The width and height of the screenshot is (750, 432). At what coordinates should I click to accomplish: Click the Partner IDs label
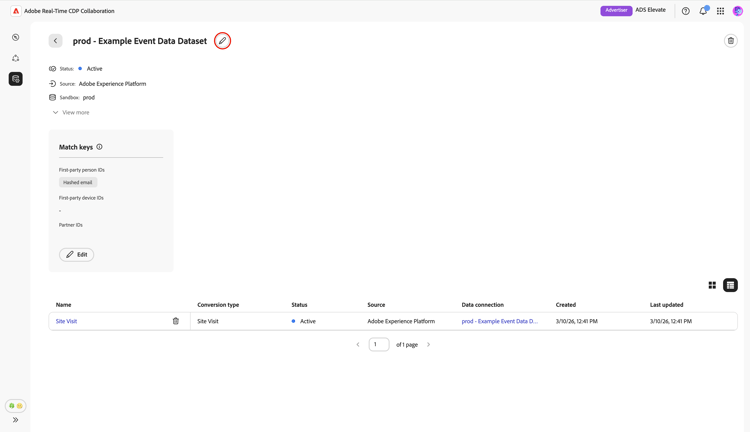click(x=71, y=225)
